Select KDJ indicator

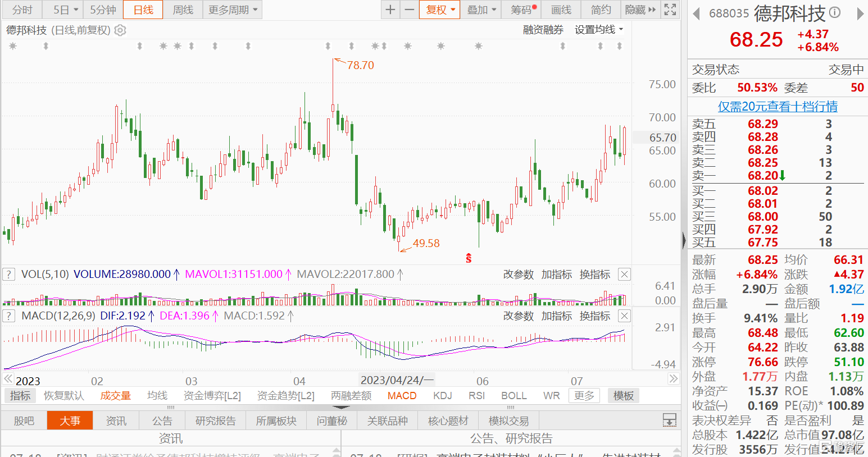pos(443,396)
